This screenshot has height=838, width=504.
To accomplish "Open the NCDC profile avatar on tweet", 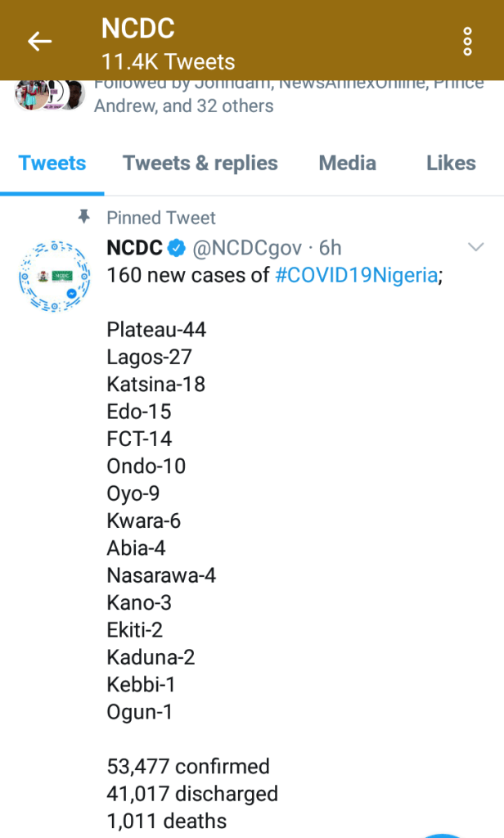I will coord(53,277).
